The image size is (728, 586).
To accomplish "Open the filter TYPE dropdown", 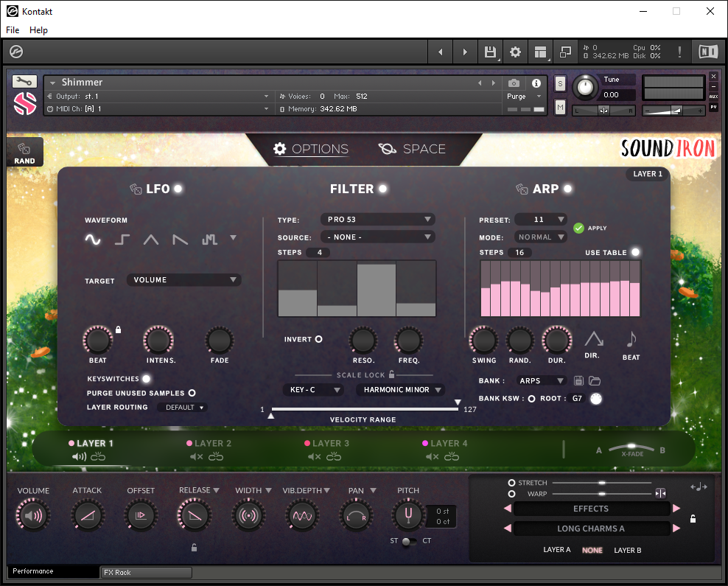I will 377,219.
